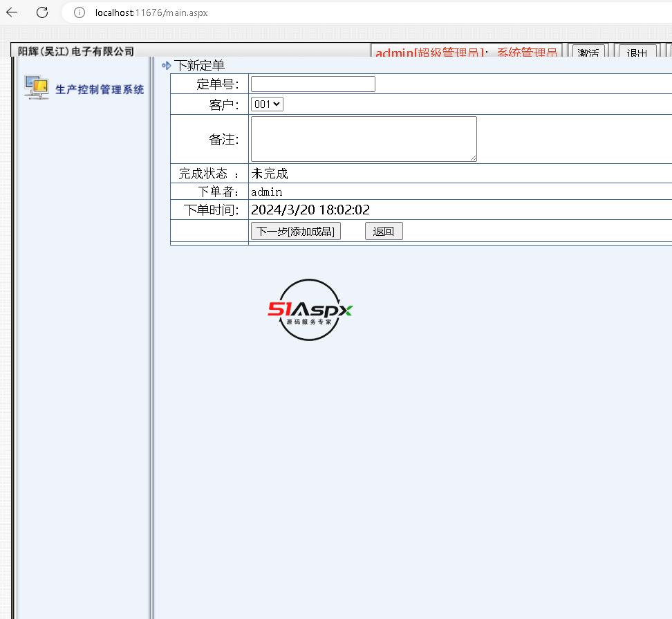Click the 下新定单 heading arrow icon
Viewport: 672px width, 619px height.
tap(167, 66)
